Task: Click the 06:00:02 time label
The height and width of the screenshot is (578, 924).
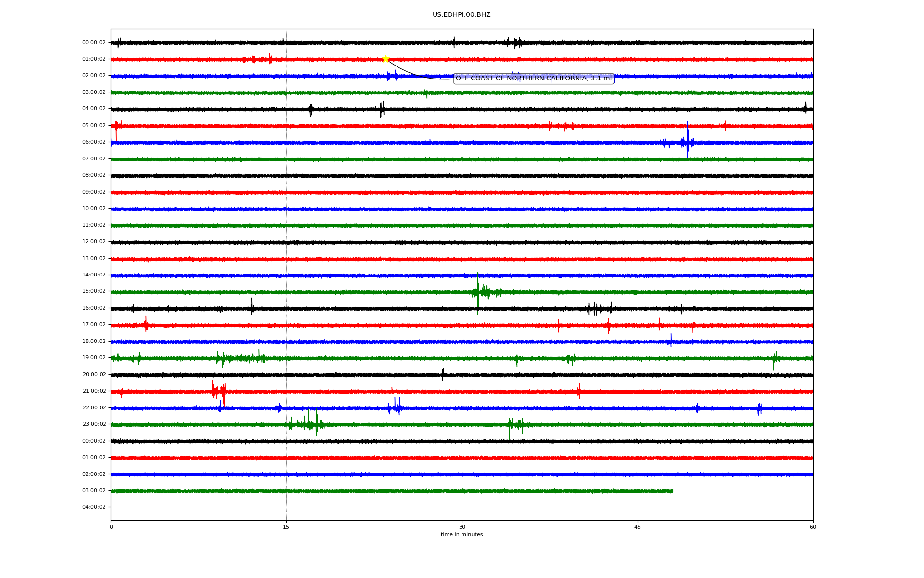Action: click(94, 142)
